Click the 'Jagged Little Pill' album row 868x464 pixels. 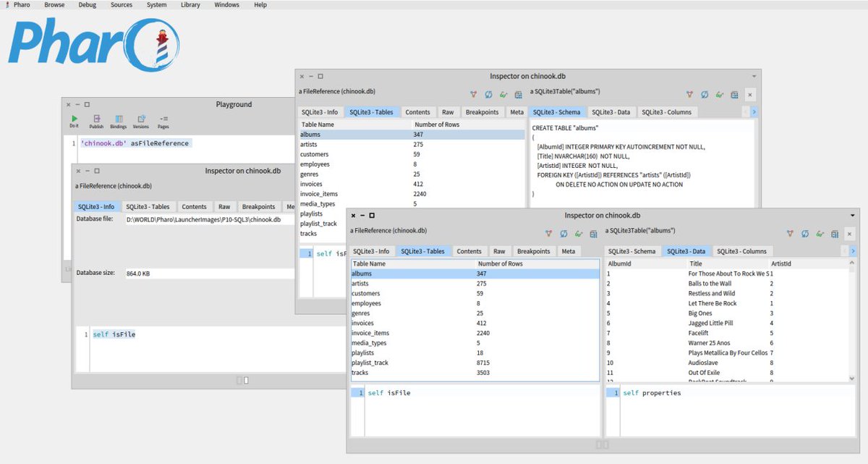coord(728,323)
